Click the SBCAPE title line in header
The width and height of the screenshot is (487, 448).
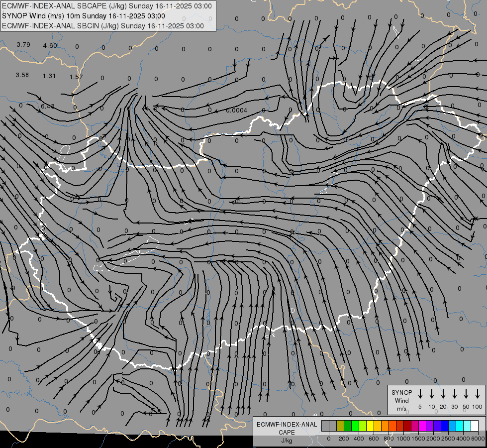107,6
